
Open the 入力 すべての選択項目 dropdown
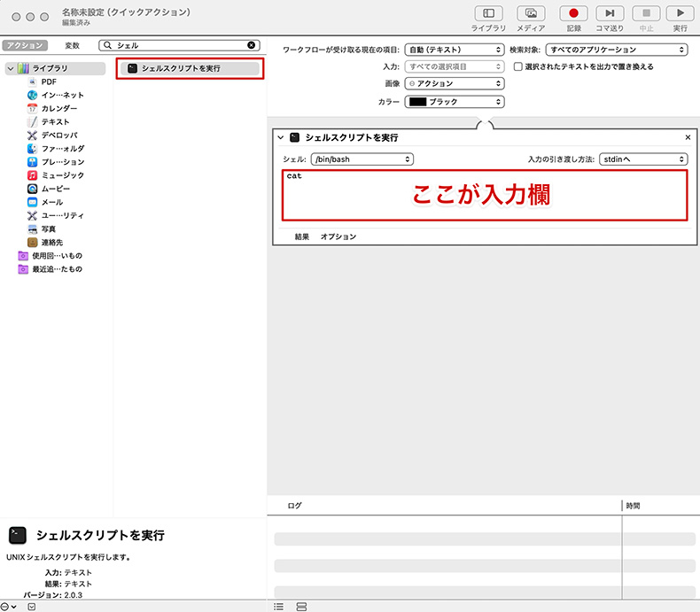point(455,66)
